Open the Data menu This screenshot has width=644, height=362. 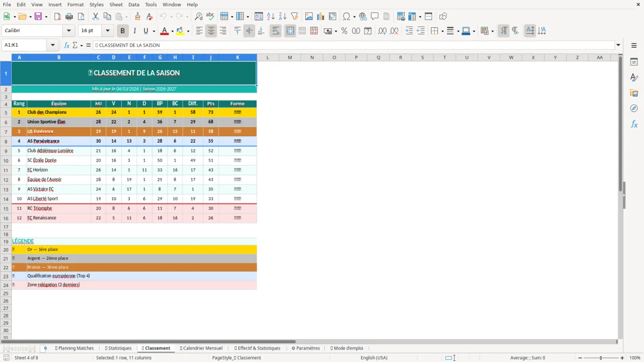click(x=134, y=4)
